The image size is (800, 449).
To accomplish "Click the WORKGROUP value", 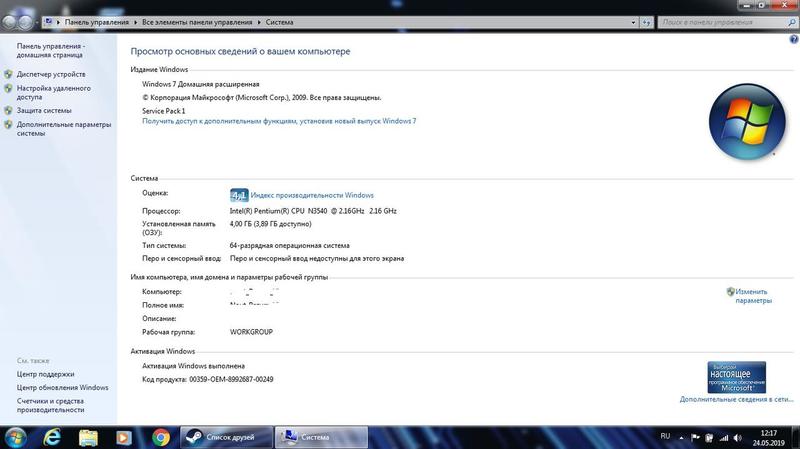I will (251, 332).
